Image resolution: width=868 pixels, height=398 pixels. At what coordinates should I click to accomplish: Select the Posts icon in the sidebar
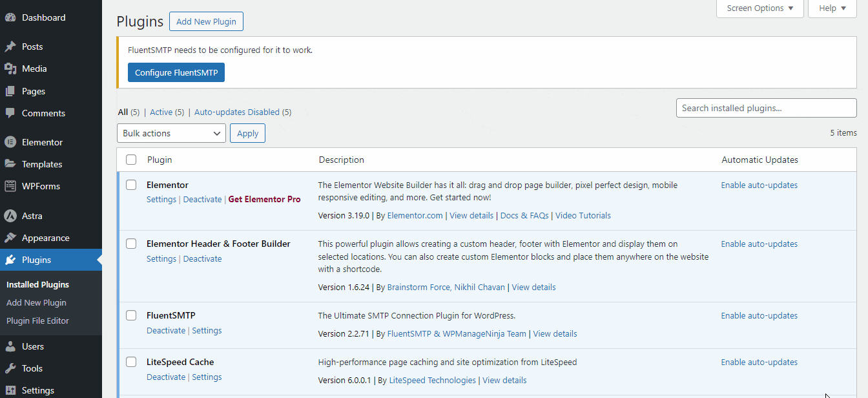[x=11, y=46]
